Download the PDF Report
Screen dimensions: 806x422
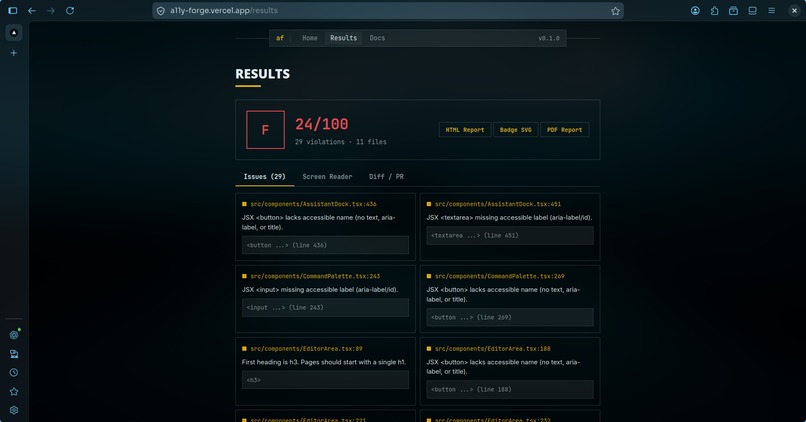click(564, 130)
